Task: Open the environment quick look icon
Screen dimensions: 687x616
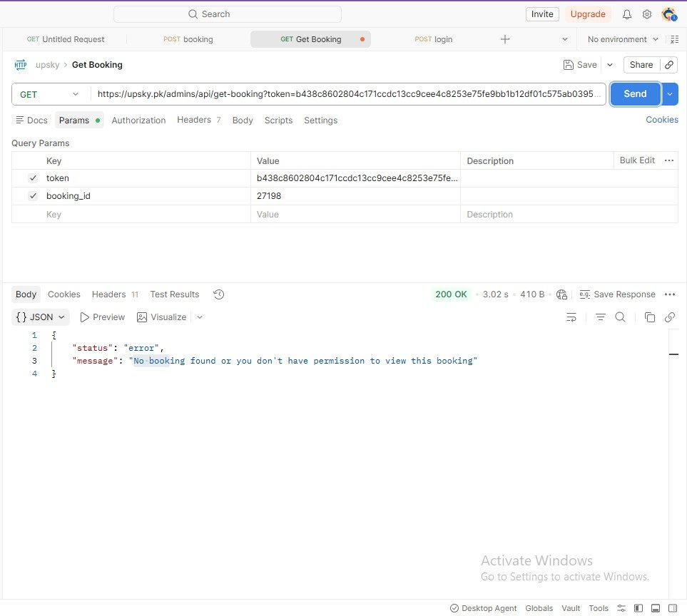Action: (675, 39)
